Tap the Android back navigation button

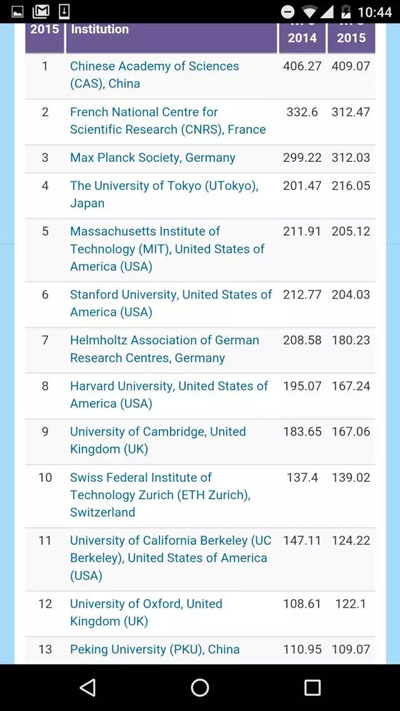88,687
